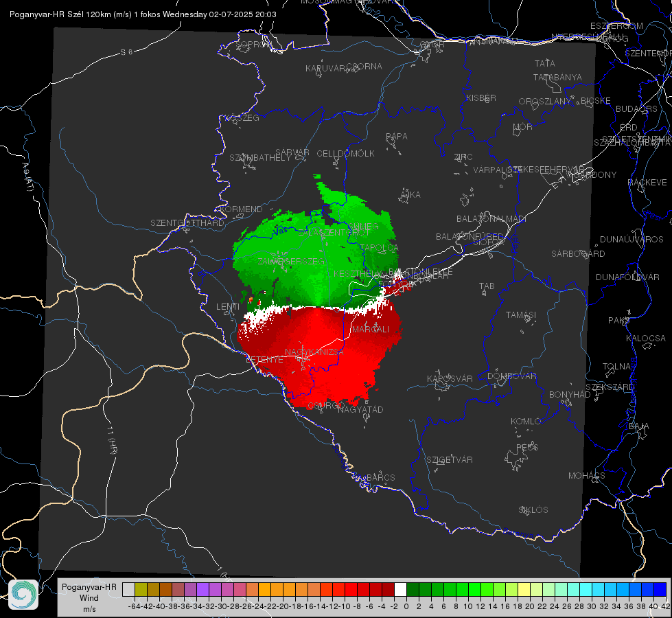Click the ZIRC city label

click(x=463, y=157)
